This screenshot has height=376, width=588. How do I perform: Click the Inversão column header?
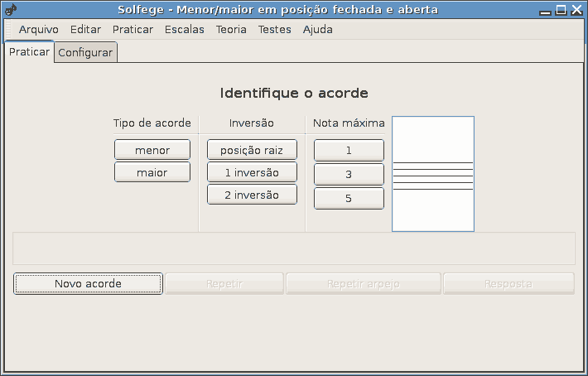pos(252,123)
